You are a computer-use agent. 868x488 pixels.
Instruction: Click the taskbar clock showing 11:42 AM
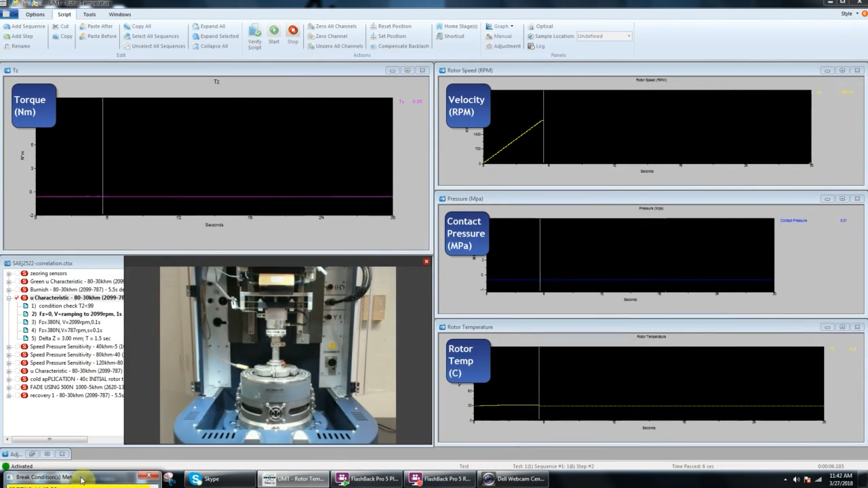click(x=840, y=479)
